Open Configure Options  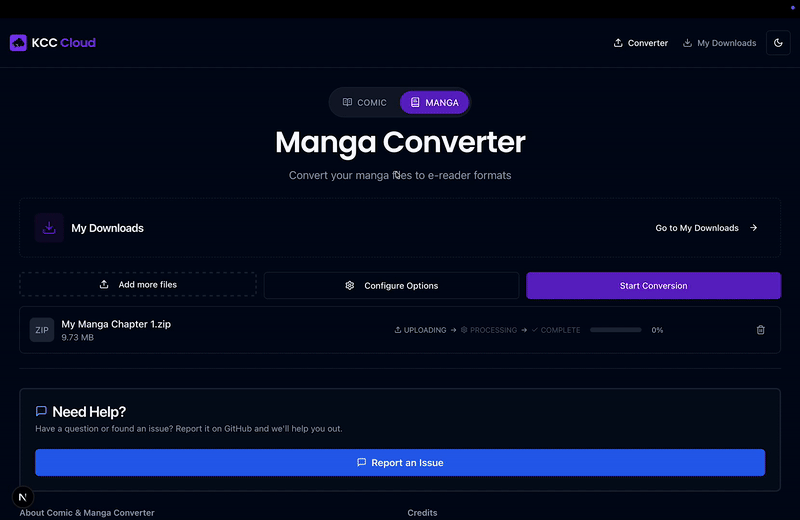click(391, 285)
